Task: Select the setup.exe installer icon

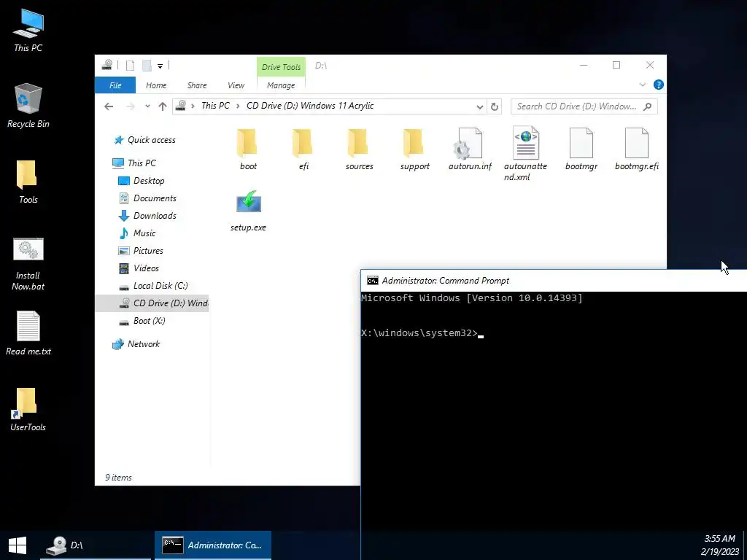Action: (x=248, y=211)
